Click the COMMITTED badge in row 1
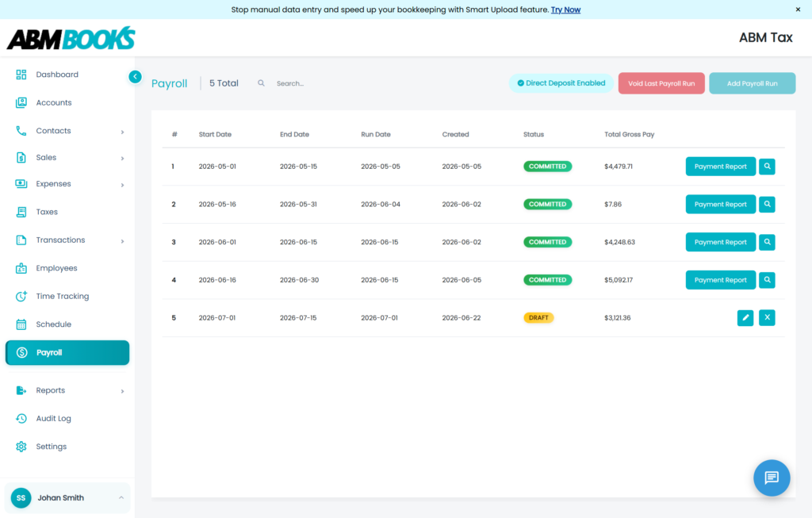The height and width of the screenshot is (518, 812). coord(547,167)
